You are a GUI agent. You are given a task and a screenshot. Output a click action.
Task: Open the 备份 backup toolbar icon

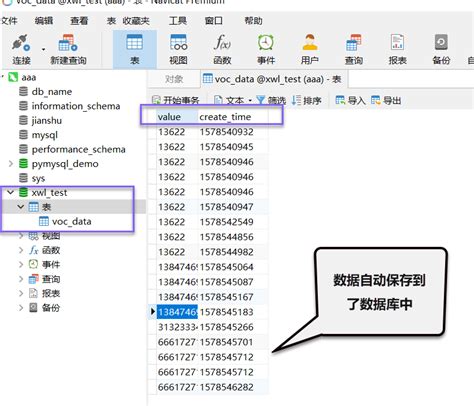pos(441,43)
